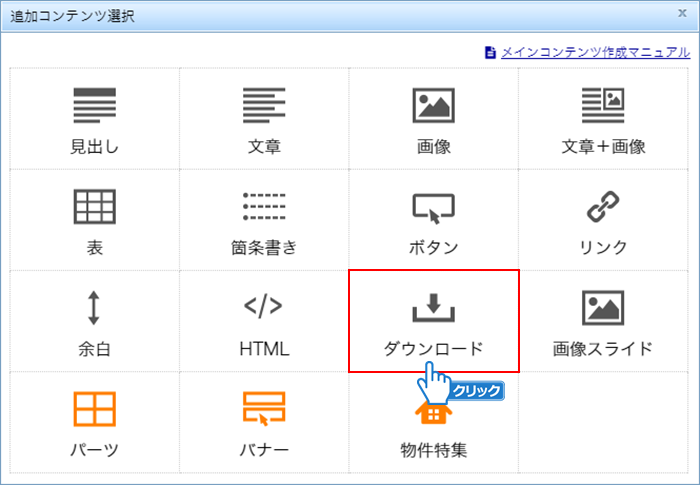
Task: Click the 物件特集 label text
Action: pos(433,450)
